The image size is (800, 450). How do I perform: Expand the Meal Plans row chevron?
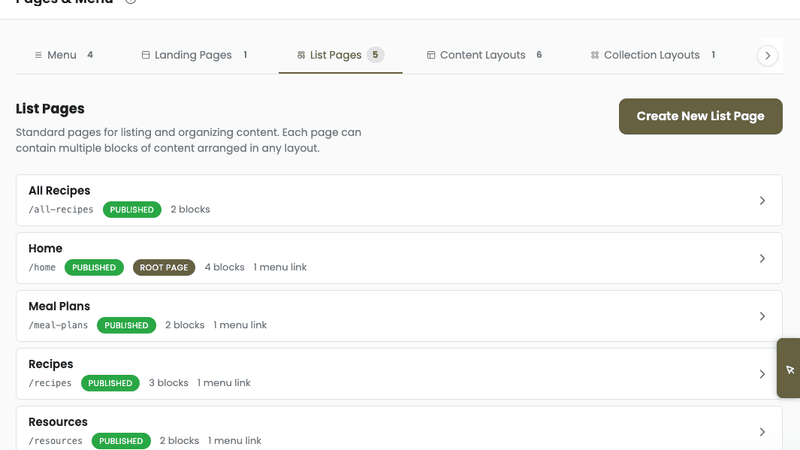[x=762, y=316]
